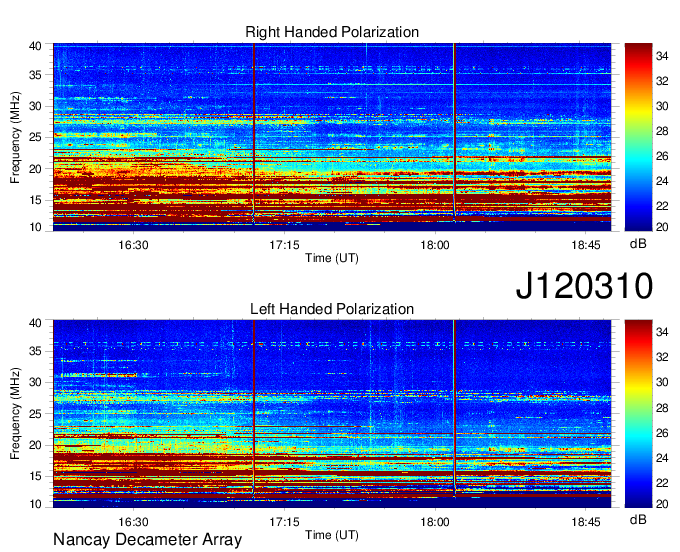Click the dB unit label under bottom color bar
This screenshot has width=680, height=552.
point(638,519)
